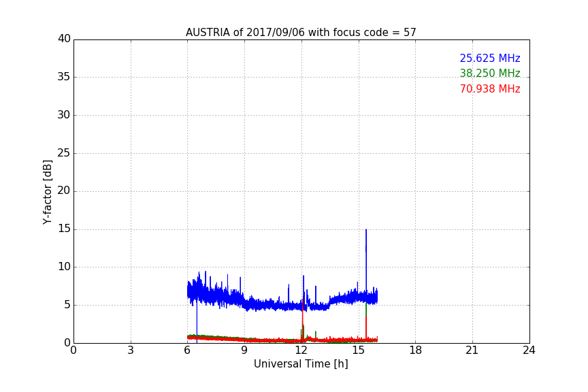Click the y-axis tick label '30'

(64, 115)
